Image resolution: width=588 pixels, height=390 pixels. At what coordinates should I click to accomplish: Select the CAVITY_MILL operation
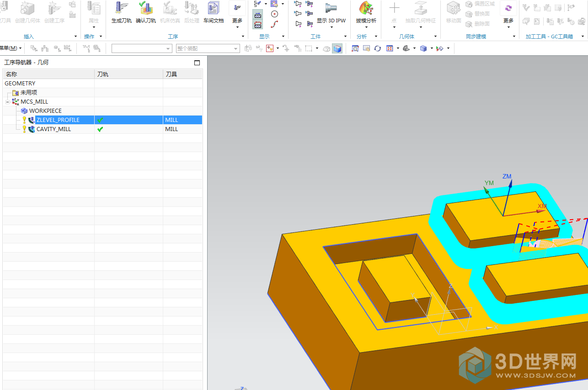pyautogui.click(x=53, y=129)
